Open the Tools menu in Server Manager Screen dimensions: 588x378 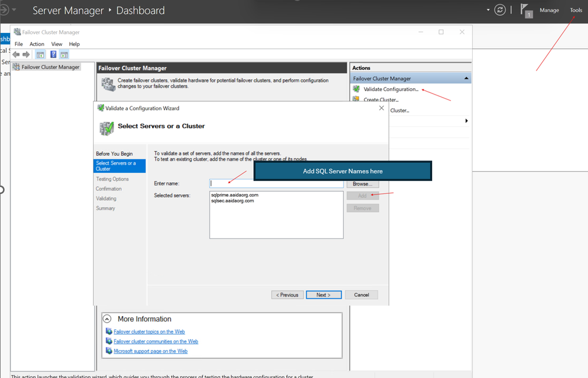tap(576, 10)
